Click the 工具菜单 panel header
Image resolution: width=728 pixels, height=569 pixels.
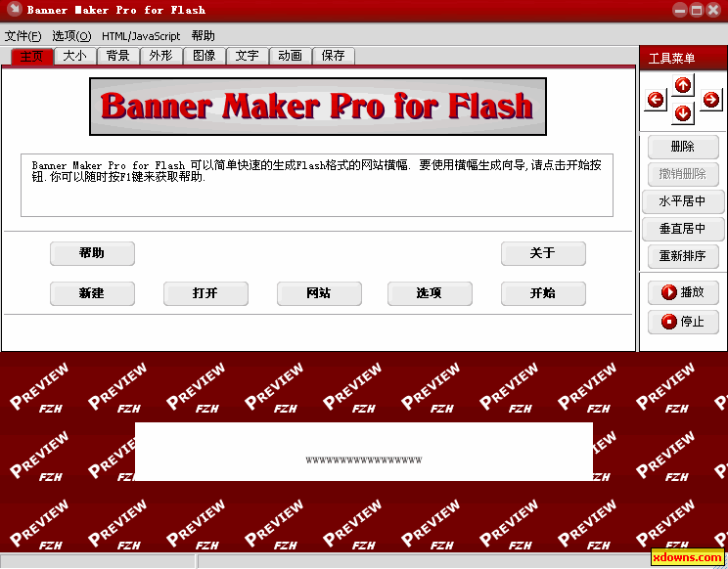click(683, 58)
